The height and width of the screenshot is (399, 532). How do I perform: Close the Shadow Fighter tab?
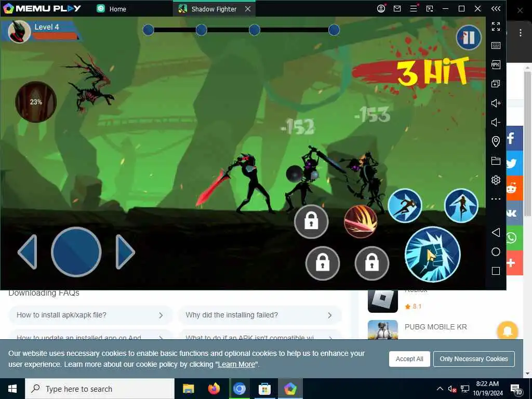248,9
